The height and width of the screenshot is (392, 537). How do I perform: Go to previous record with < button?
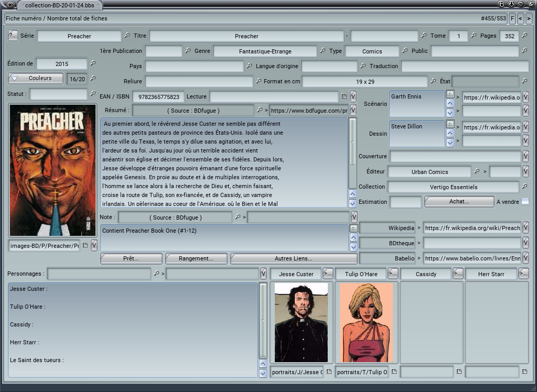(x=521, y=18)
